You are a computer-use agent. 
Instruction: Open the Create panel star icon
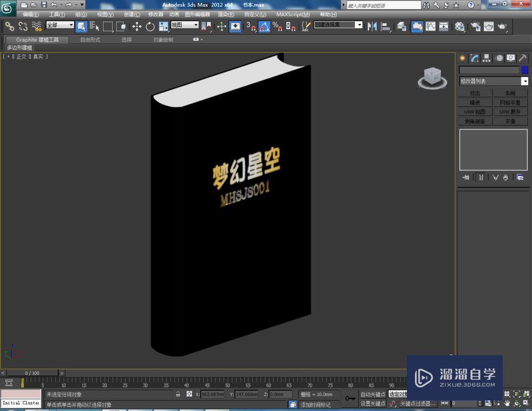click(462, 58)
